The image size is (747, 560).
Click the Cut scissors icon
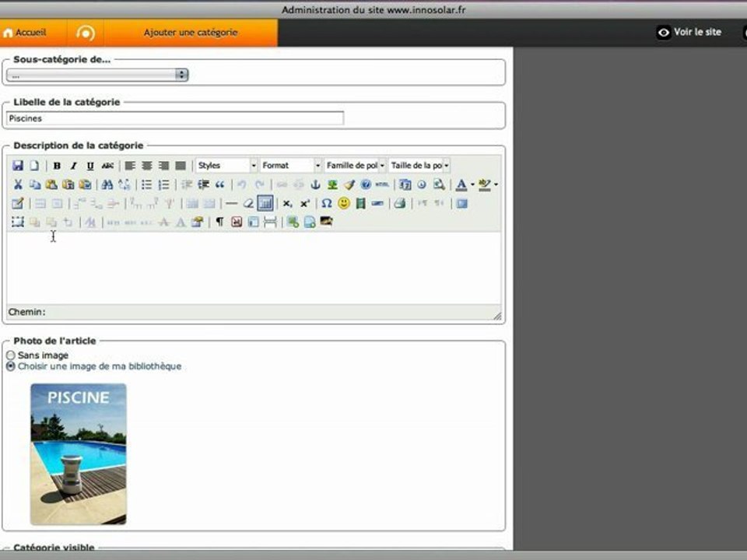point(18,184)
